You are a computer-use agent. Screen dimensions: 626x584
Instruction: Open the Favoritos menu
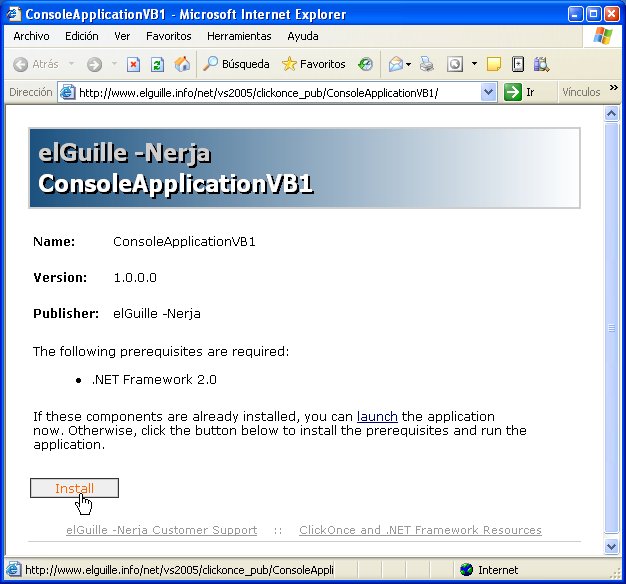[168, 36]
